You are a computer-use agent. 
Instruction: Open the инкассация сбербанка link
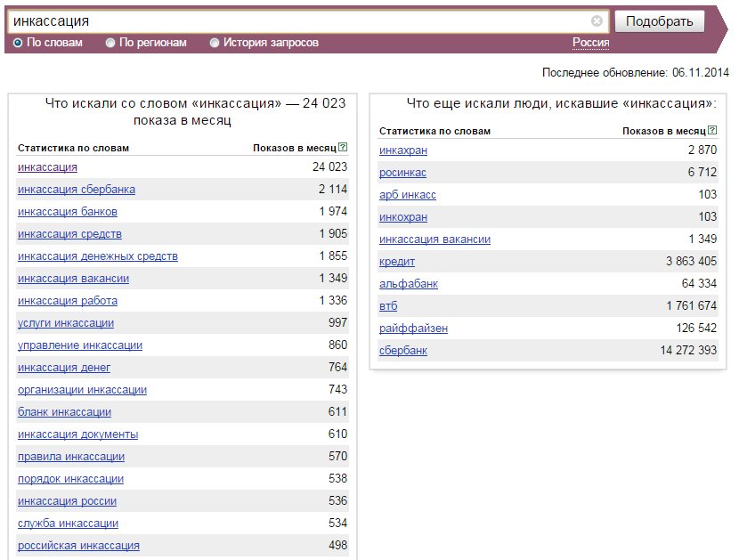click(77, 190)
